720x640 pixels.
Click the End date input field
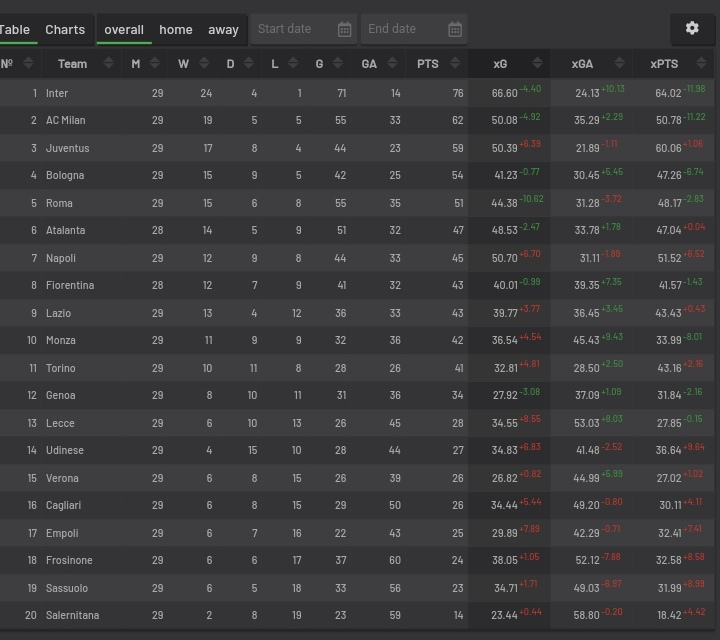[414, 29]
